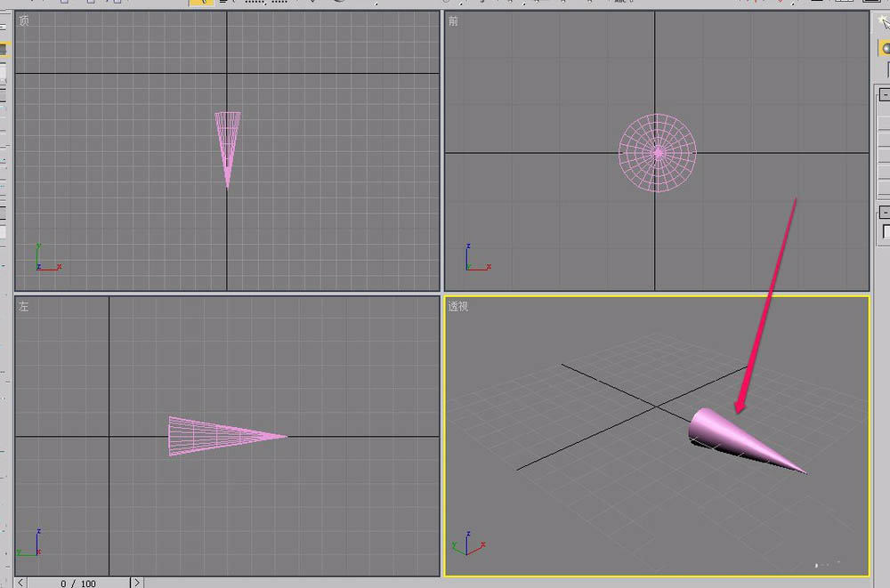Select the shaded pink cone in the Perspective viewport
This screenshot has width=890, height=588.
[738, 438]
